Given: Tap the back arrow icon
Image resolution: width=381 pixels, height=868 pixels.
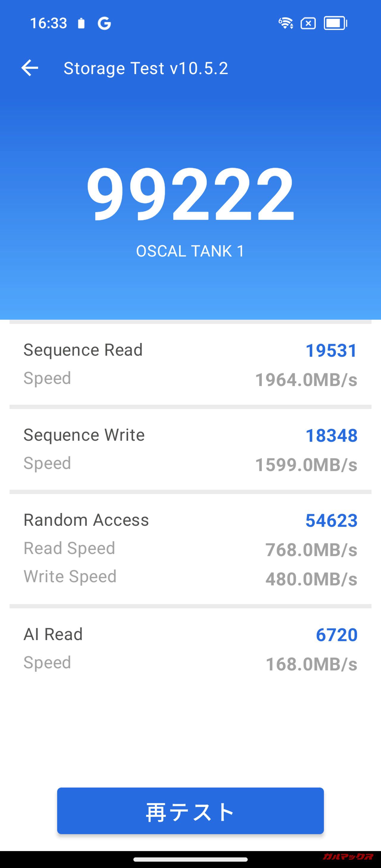Looking at the screenshot, I should coord(30,68).
